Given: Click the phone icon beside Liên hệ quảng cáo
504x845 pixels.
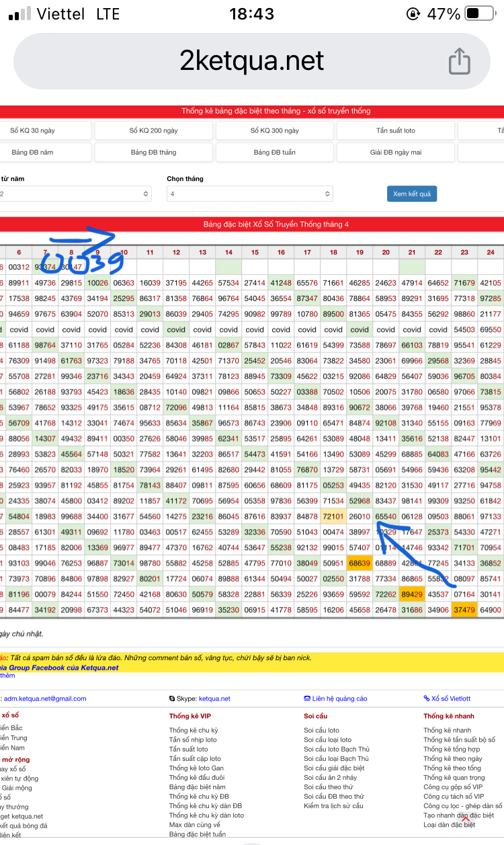Looking at the screenshot, I should (x=307, y=698).
